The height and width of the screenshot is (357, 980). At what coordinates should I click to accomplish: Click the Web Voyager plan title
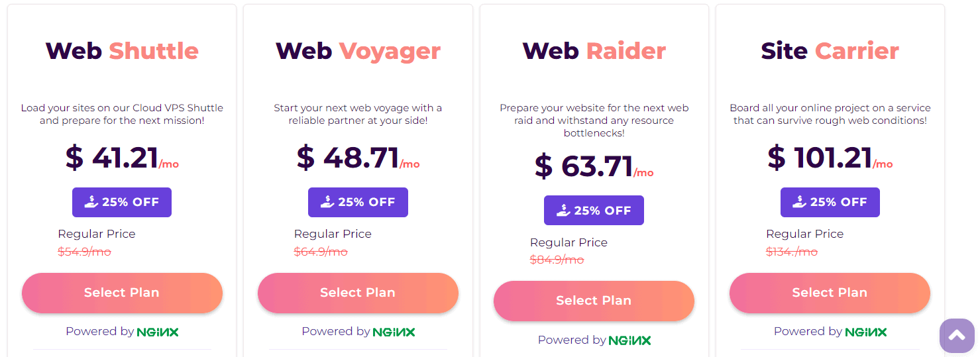[358, 51]
